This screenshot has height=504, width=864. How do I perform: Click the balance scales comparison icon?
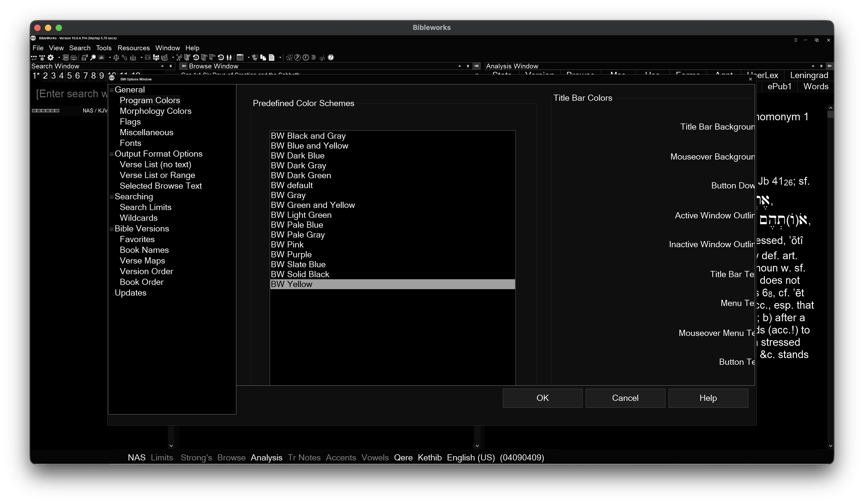pyautogui.click(x=117, y=57)
